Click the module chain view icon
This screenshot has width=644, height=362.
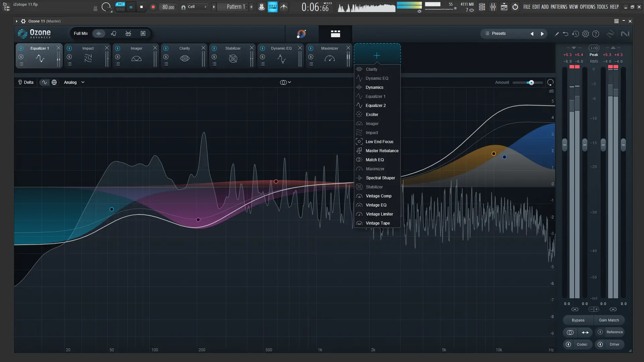pos(335,34)
